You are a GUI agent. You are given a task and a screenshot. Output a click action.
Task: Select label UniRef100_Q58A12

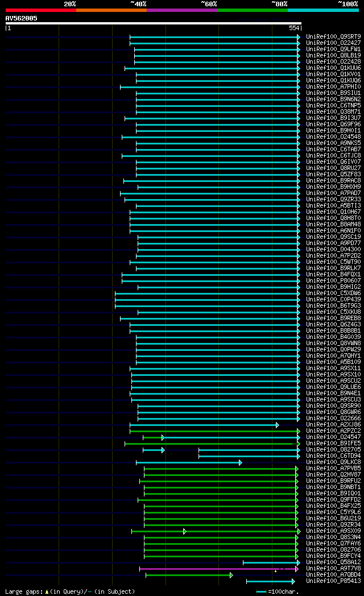coord(333,562)
